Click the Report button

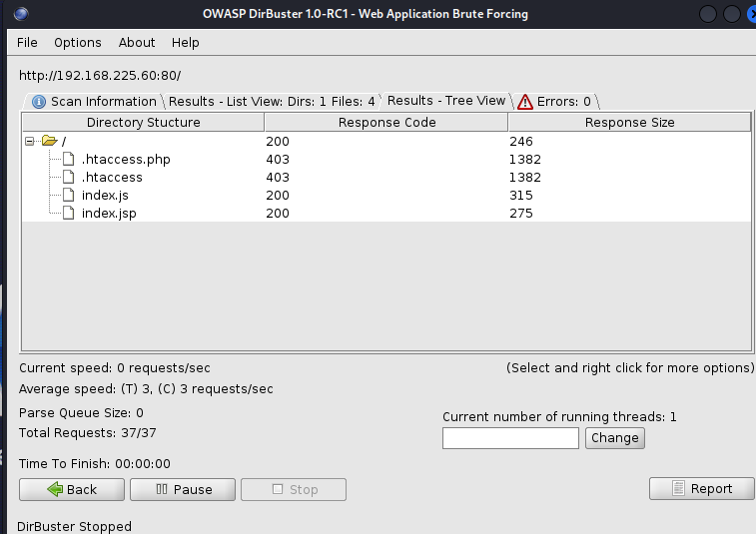pyautogui.click(x=701, y=489)
